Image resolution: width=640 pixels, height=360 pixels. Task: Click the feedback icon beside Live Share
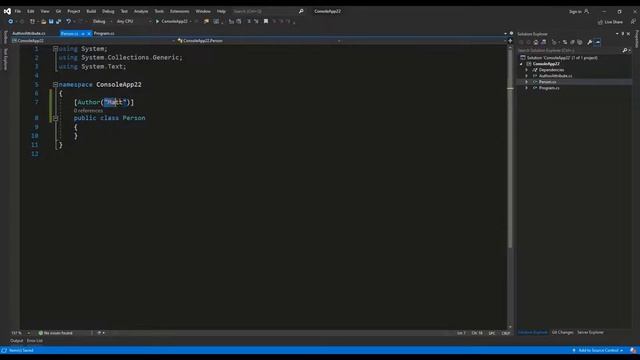click(x=633, y=22)
